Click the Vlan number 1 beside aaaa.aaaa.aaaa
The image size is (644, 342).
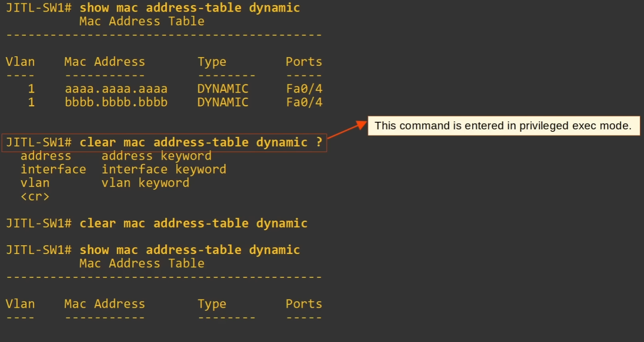[31, 89]
